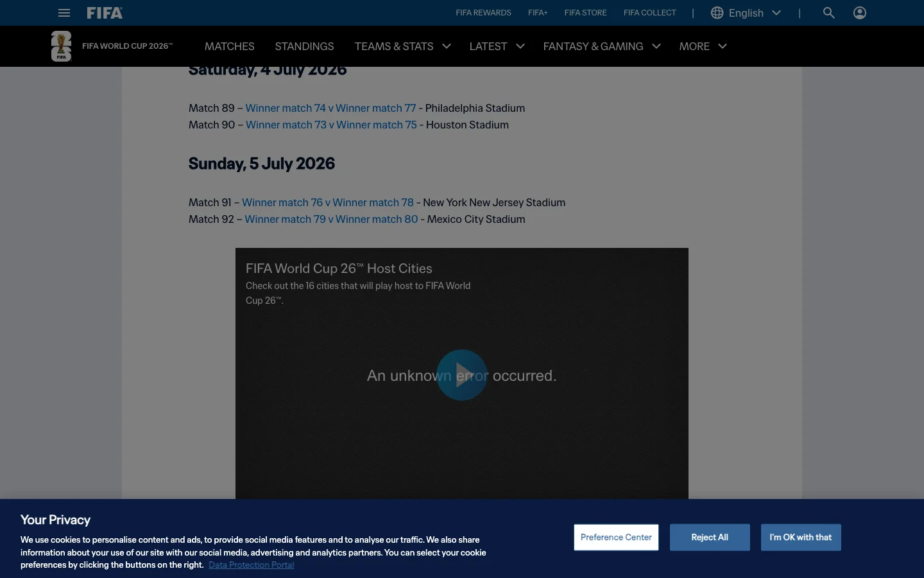Click the New York New Jersey Stadium text
Viewport: 924px width, 578px height.
(x=494, y=202)
